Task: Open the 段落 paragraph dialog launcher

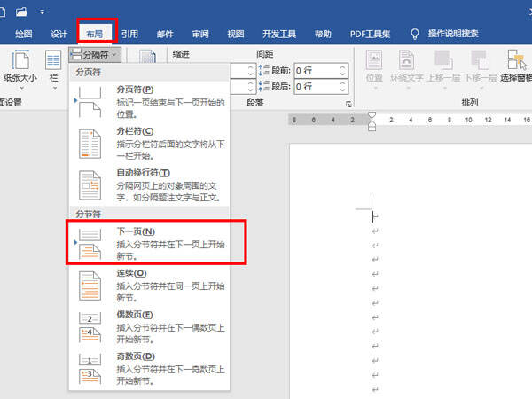Action: [x=348, y=104]
